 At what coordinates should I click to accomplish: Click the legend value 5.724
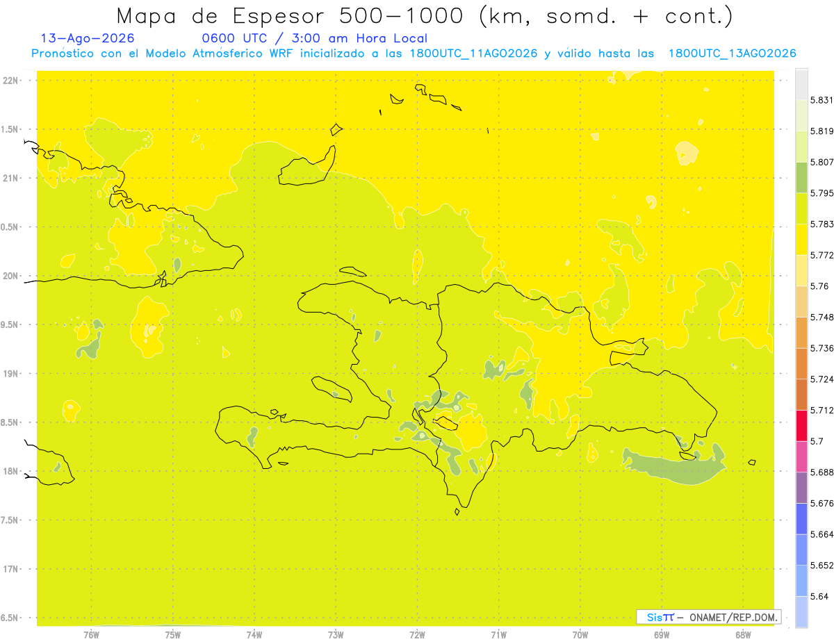click(821, 379)
